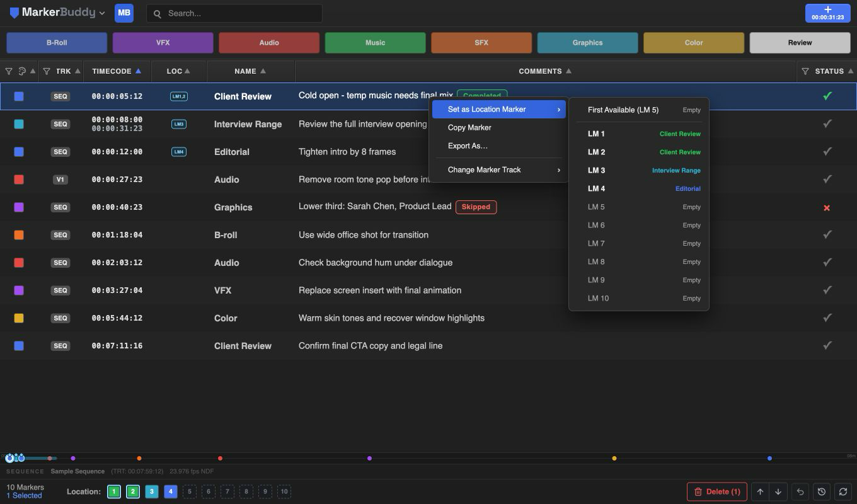Choose Export As… from context menu
Screen dimensions: 857x504
coord(499,146)
